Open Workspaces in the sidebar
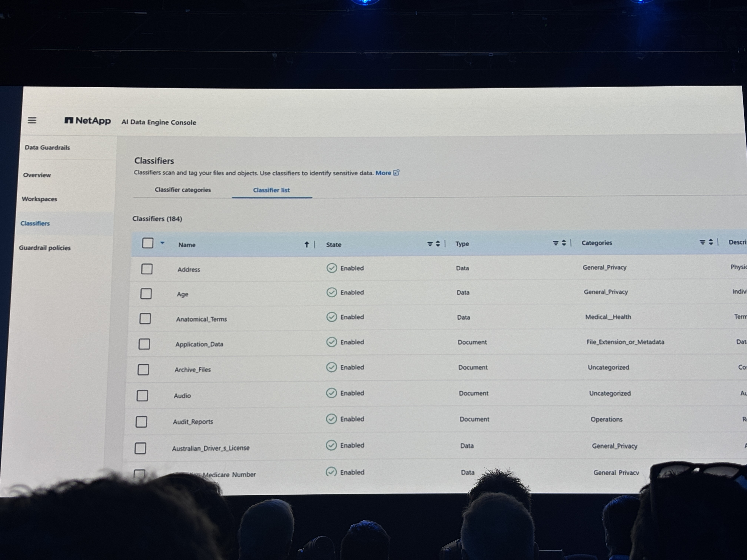The width and height of the screenshot is (747, 560). (x=39, y=199)
